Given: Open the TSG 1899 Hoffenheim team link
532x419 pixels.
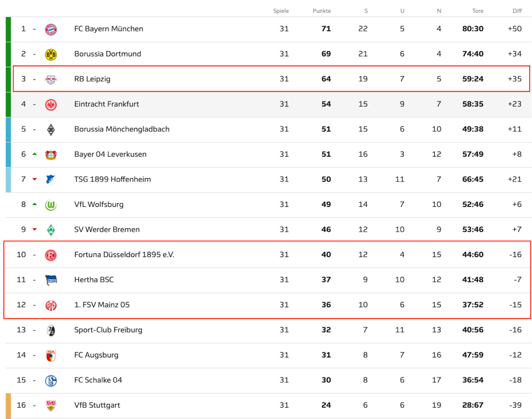Looking at the screenshot, I should click(113, 179).
